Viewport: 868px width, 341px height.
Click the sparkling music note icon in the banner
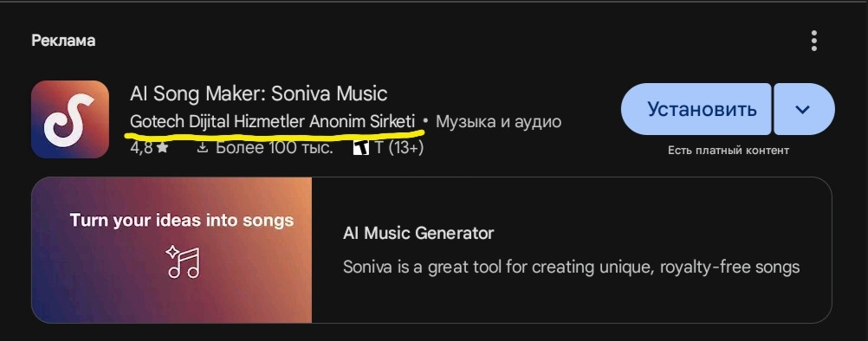coord(184,261)
